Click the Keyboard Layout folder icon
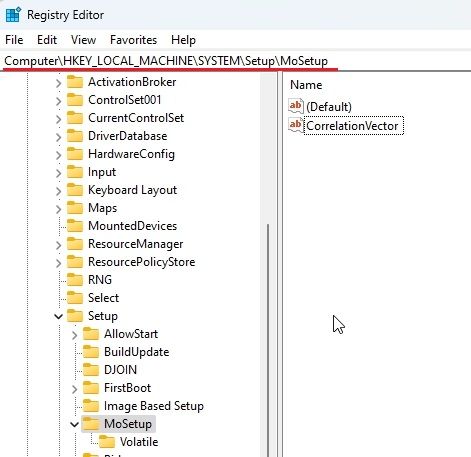The height and width of the screenshot is (457, 471). pos(75,190)
